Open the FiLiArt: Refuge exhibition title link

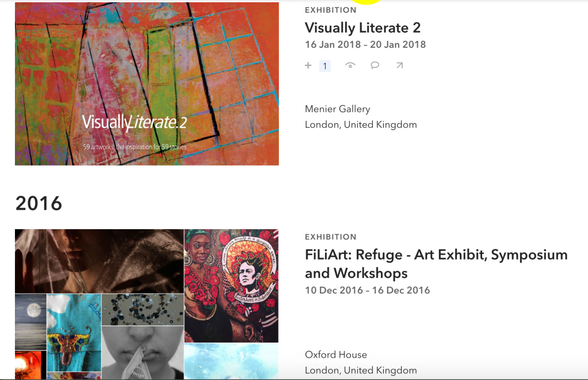436,264
